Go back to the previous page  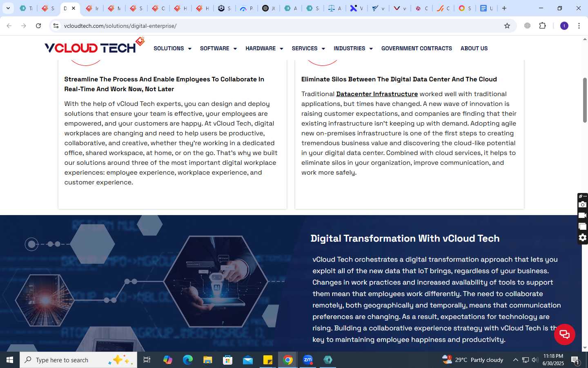click(x=9, y=26)
